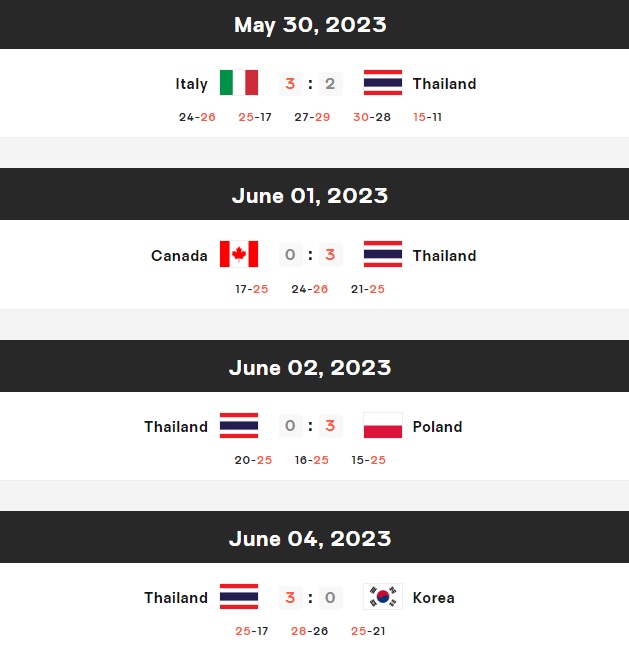Image resolution: width=629 pixels, height=647 pixels.
Task: Click the Poland flag icon
Action: (383, 425)
